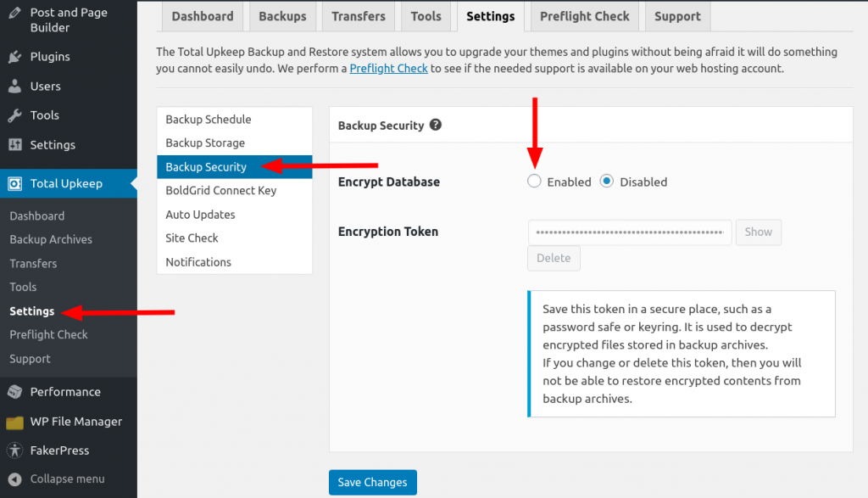Show the encryption token value

[x=758, y=232]
